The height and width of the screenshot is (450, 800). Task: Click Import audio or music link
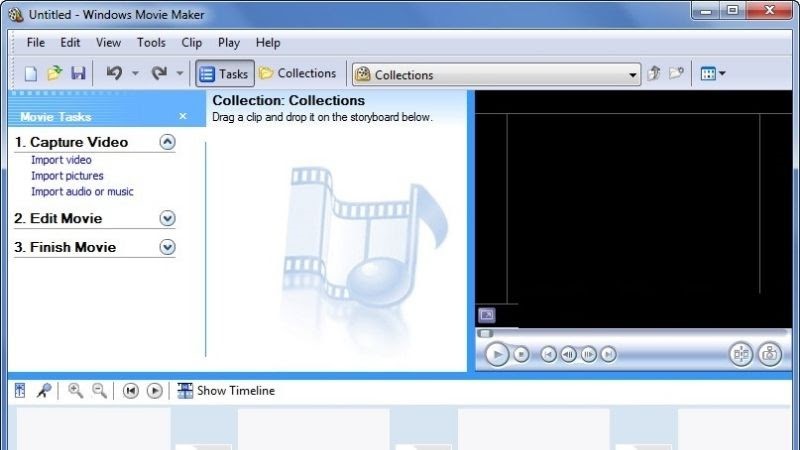[x=82, y=192]
